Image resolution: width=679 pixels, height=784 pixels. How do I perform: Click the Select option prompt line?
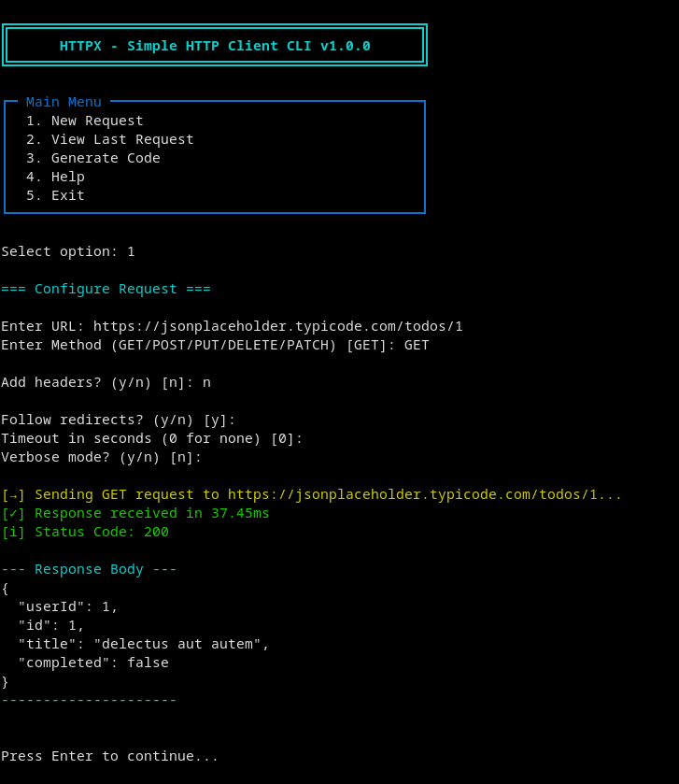click(68, 251)
